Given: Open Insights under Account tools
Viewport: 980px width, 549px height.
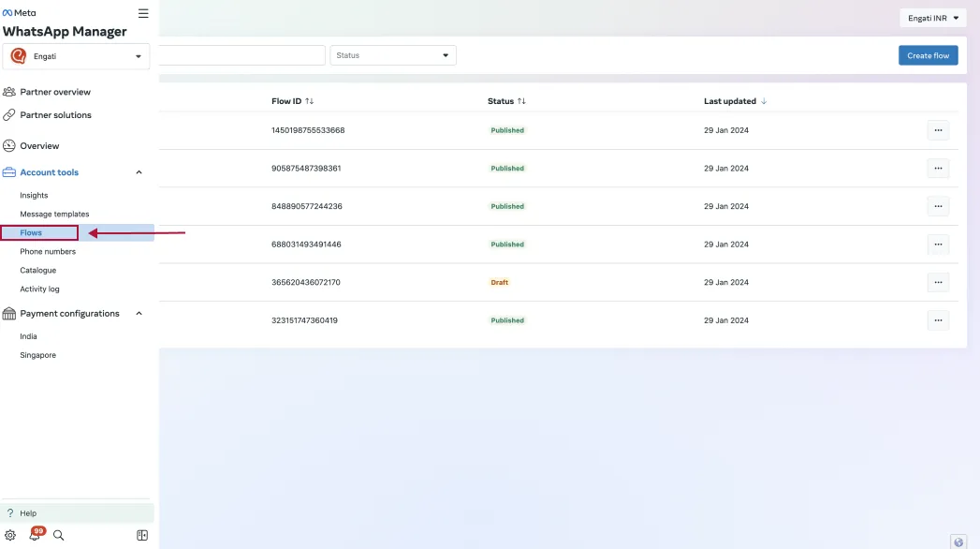Looking at the screenshot, I should coord(34,195).
